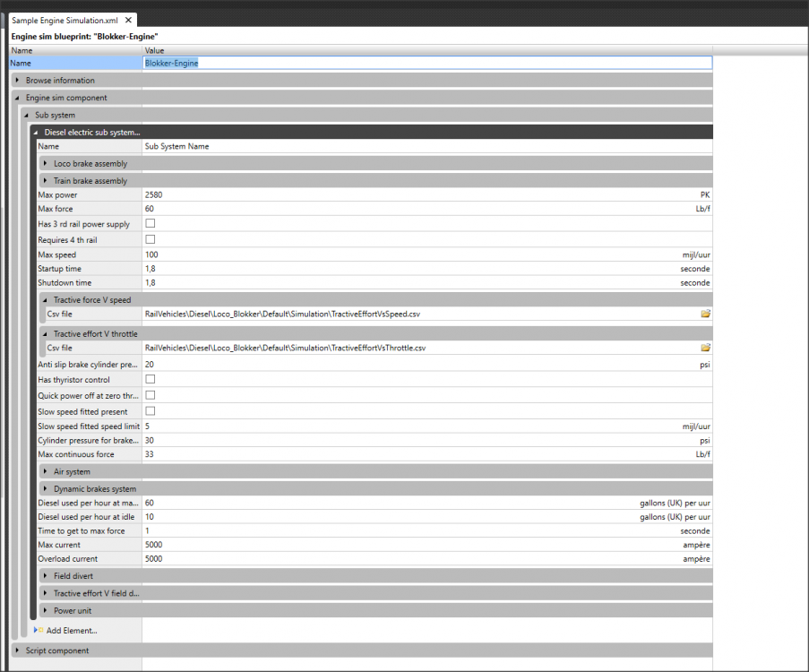Edit the Blokker-Engine name field
This screenshot has height=672, width=809.
pos(426,64)
